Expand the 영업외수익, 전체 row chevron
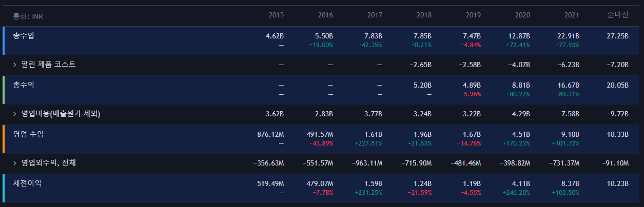Image resolution: width=644 pixels, height=207 pixels. (15, 163)
